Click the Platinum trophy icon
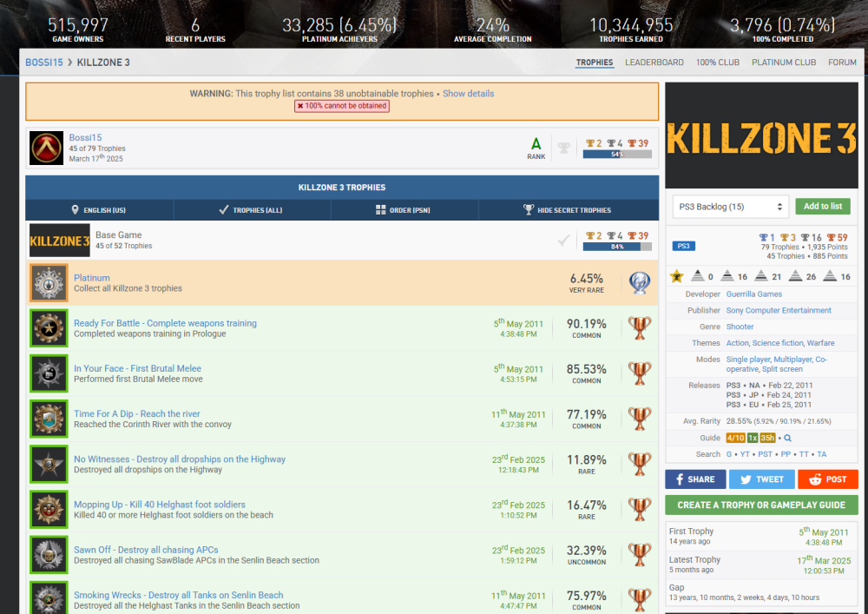The image size is (868, 614). point(640,283)
